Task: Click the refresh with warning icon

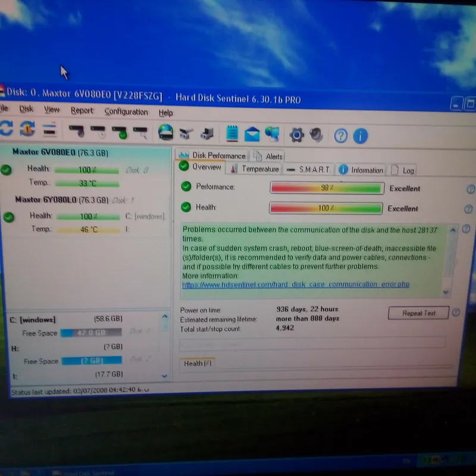Action: click(x=27, y=129)
